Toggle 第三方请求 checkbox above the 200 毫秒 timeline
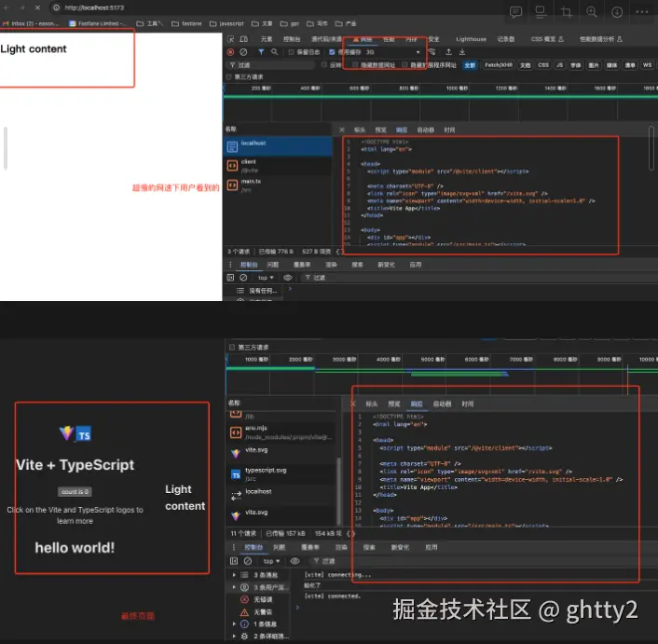Screen dimensions: 658x644 tap(228, 76)
